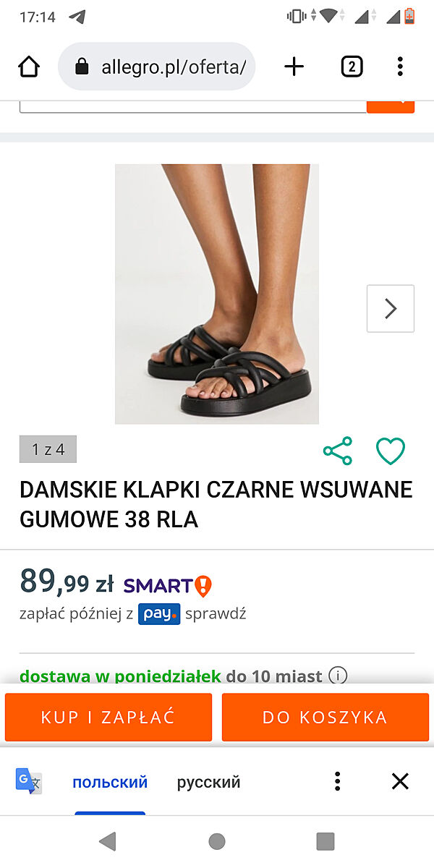Show the next product photo
The image size is (434, 868).
391,309
